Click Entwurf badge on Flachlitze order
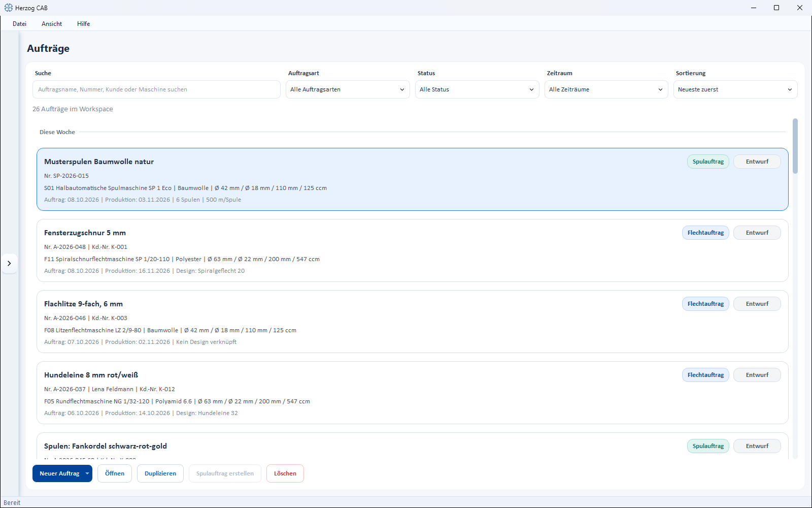The image size is (812, 508). [x=757, y=304]
